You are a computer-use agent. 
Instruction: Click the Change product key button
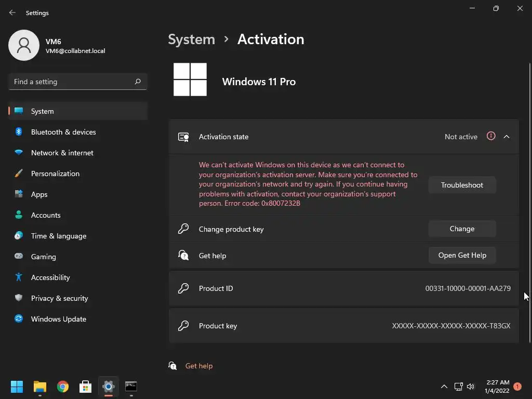(462, 229)
